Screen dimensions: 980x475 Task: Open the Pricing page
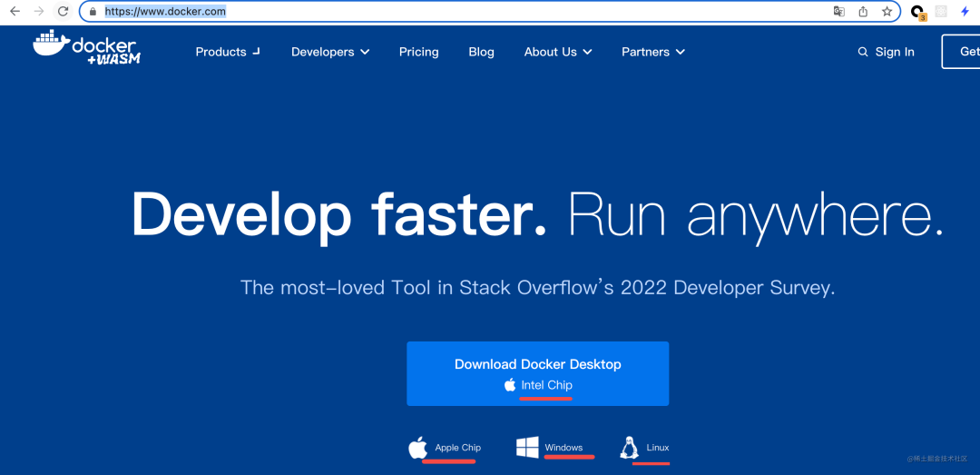click(418, 52)
